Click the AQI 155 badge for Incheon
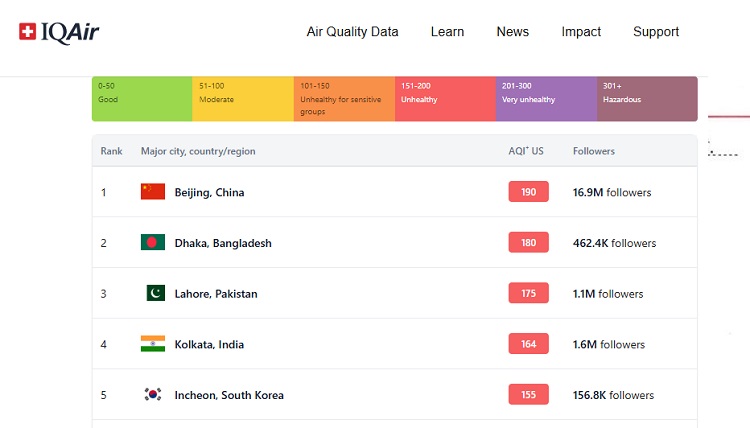Viewport: 750px width, 428px height. (528, 395)
